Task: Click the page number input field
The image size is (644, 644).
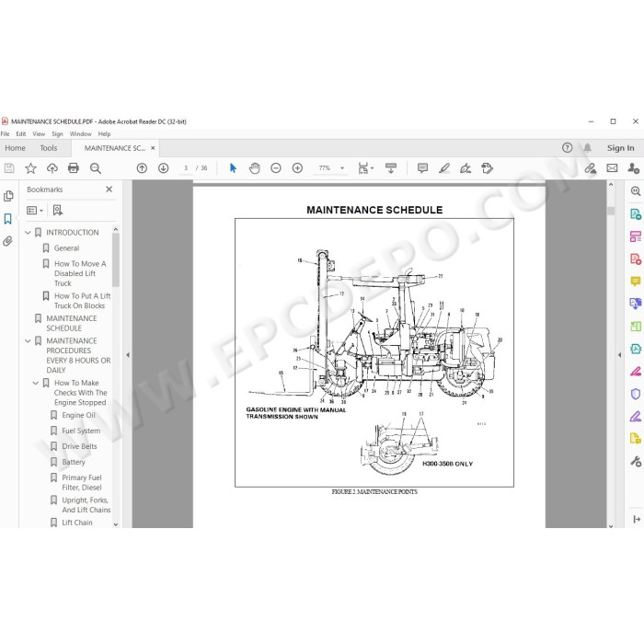Action: coord(186,168)
